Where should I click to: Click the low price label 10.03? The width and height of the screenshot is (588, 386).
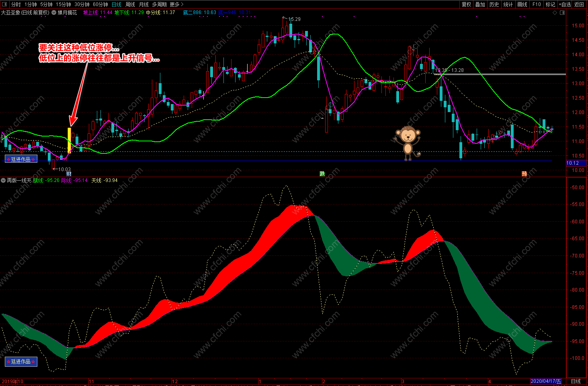click(x=64, y=169)
